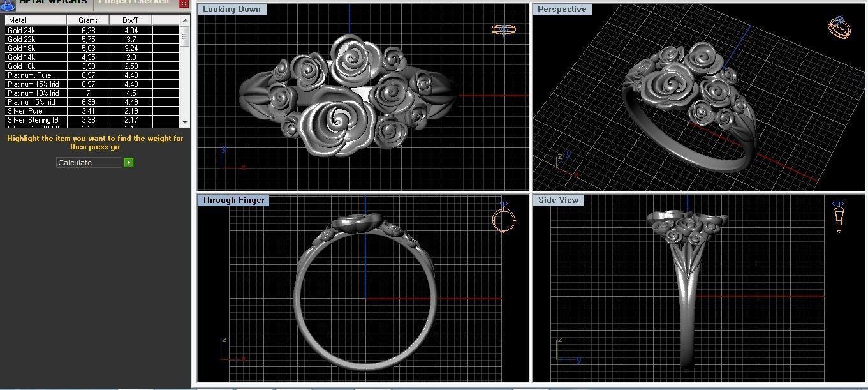Click the 4,5 DWT value for Platinum 10% Irid

131,93
